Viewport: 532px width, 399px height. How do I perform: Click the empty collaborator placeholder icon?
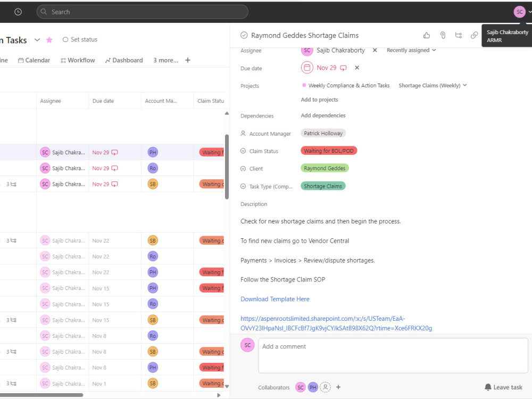(326, 387)
